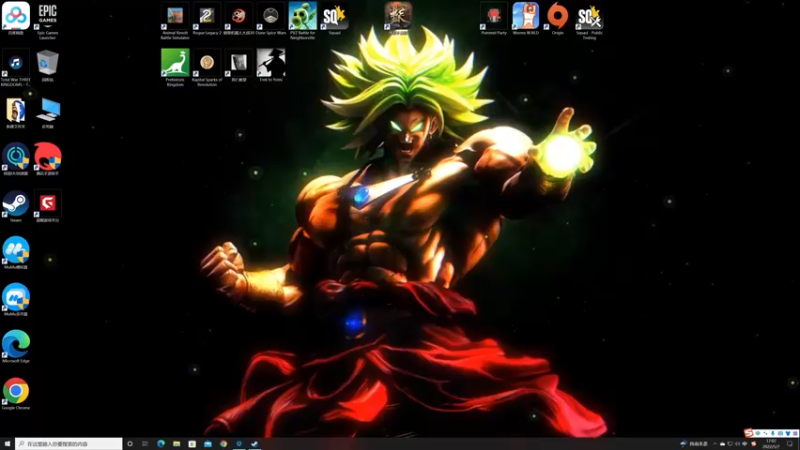Select PvZ Battle for Neighborville shortcut
Image resolution: width=800 pixels, height=450 pixels.
(303, 20)
